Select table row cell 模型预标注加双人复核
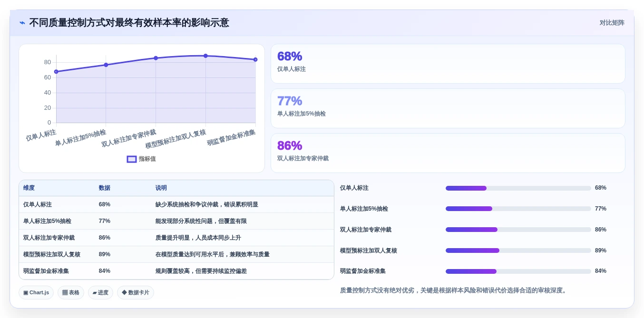This screenshot has width=644, height=318. tap(52, 254)
